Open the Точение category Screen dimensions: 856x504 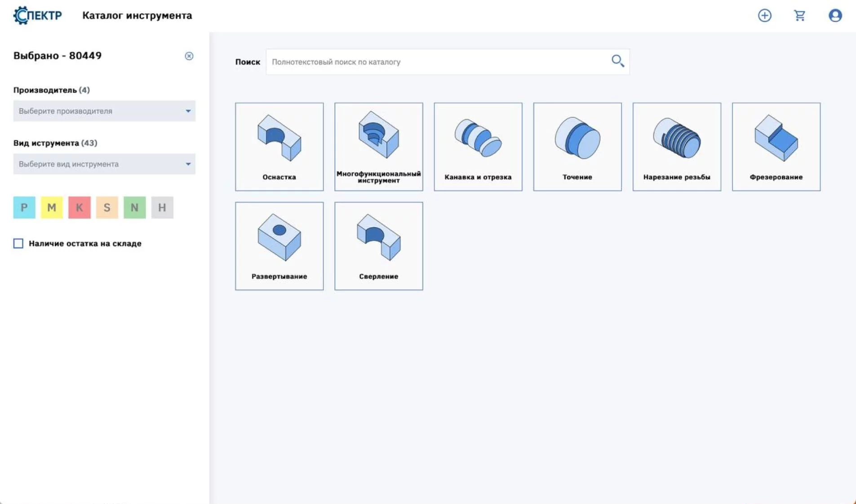577,147
